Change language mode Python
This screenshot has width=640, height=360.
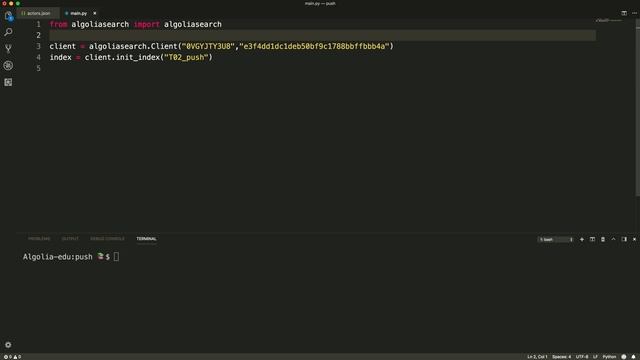coord(609,357)
